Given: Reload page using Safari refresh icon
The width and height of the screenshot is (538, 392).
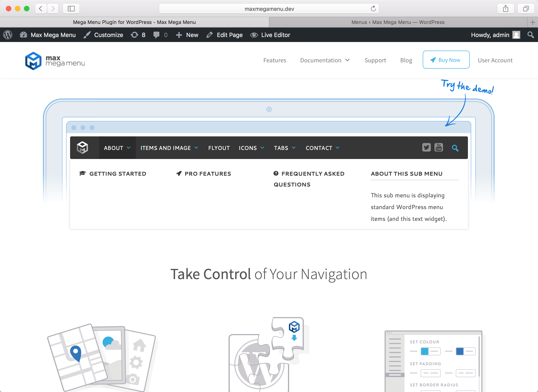Looking at the screenshot, I should click(x=373, y=9).
